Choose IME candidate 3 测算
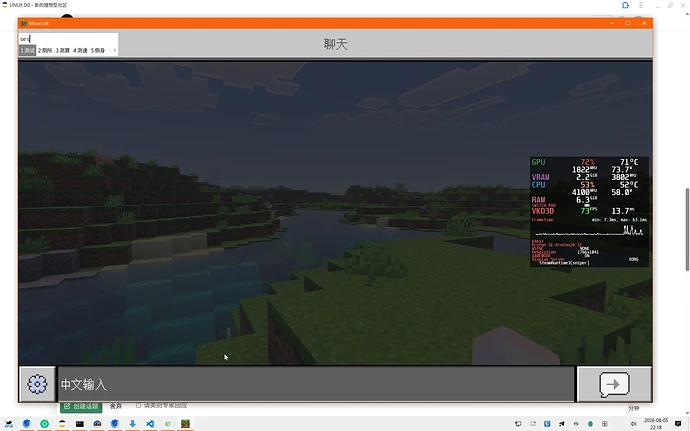Viewport: 690px width, 431px height. (62, 51)
